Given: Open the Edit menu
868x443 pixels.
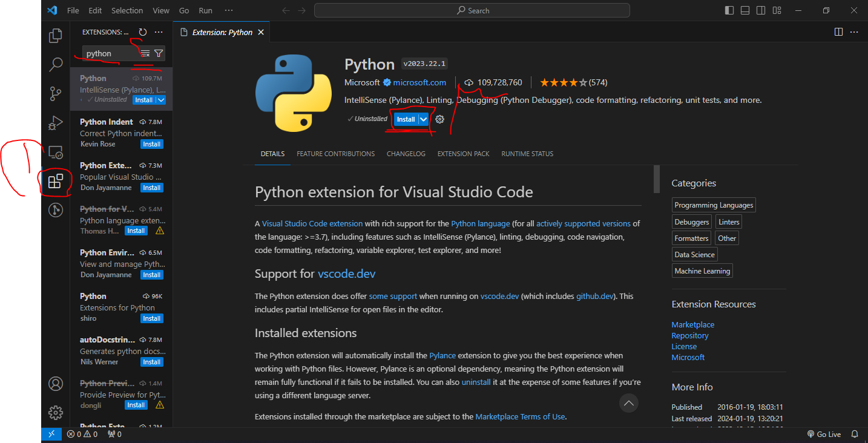Looking at the screenshot, I should coord(95,10).
